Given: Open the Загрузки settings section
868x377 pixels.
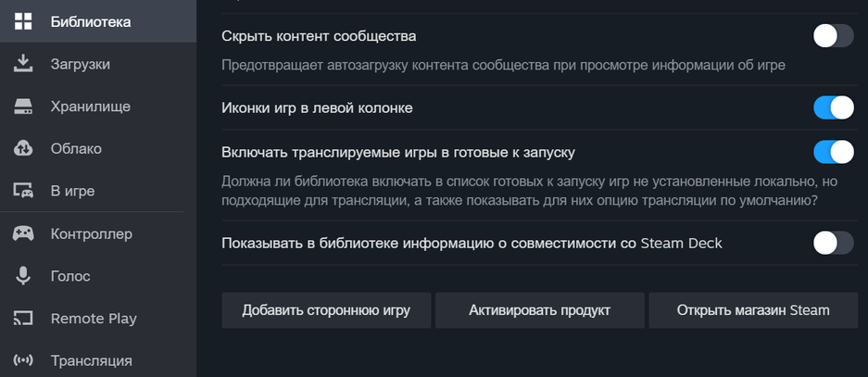Looking at the screenshot, I should click(81, 64).
